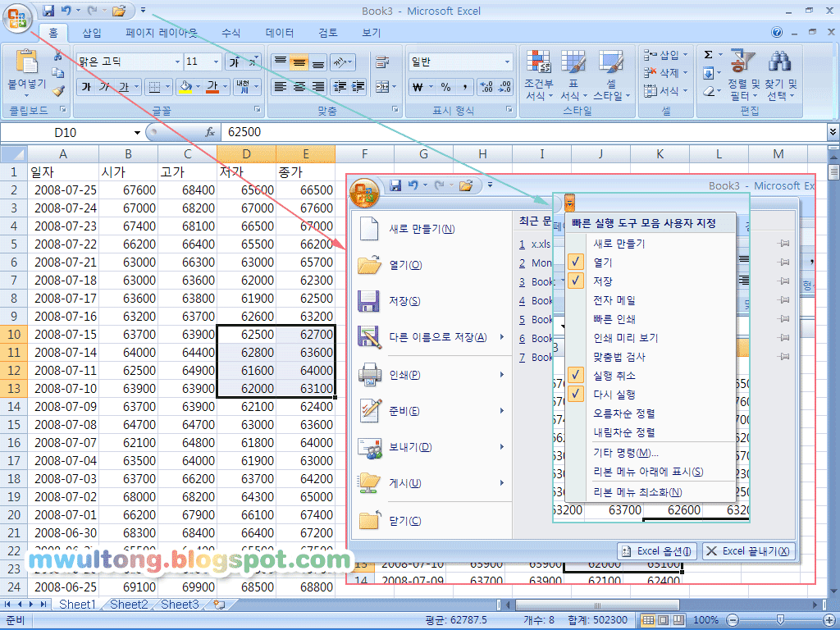Click the zoom slider handle in the status bar
The image size is (840, 630).
tap(780, 619)
